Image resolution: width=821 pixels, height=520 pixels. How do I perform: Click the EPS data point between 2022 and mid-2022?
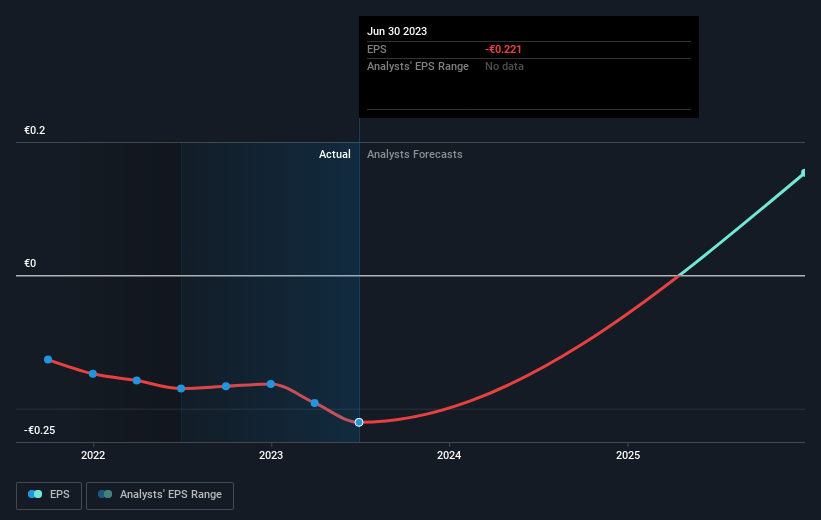137,380
